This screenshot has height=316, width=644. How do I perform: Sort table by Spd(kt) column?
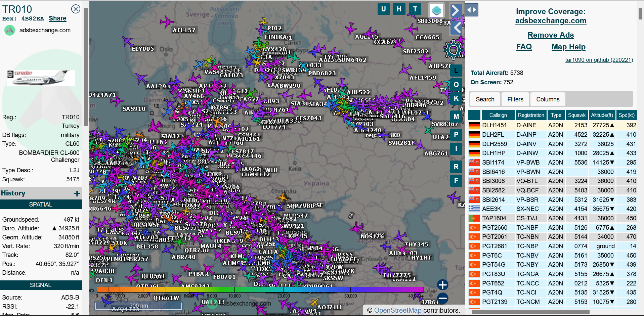[x=627, y=115]
